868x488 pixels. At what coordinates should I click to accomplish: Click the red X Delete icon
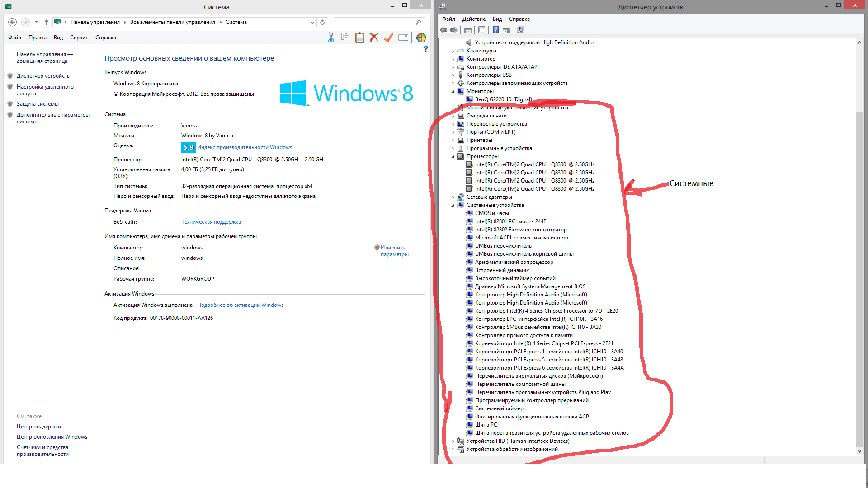pyautogui.click(x=374, y=38)
